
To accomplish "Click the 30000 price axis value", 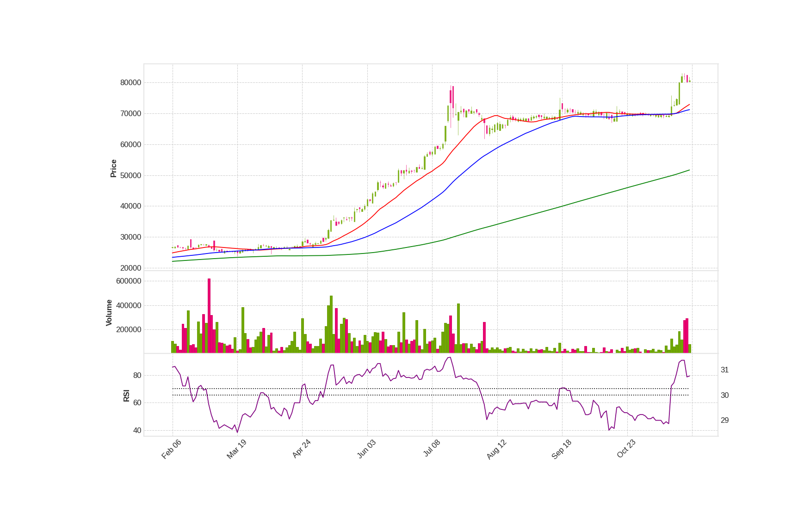I will (130, 237).
